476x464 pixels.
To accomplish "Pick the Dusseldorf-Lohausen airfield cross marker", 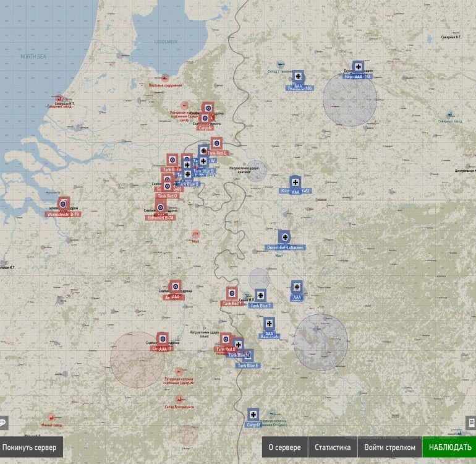I will [x=285, y=238].
